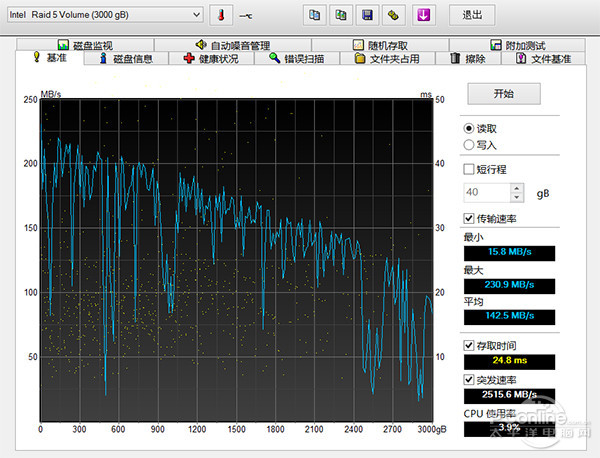Click the 开始 start button

pyautogui.click(x=503, y=93)
